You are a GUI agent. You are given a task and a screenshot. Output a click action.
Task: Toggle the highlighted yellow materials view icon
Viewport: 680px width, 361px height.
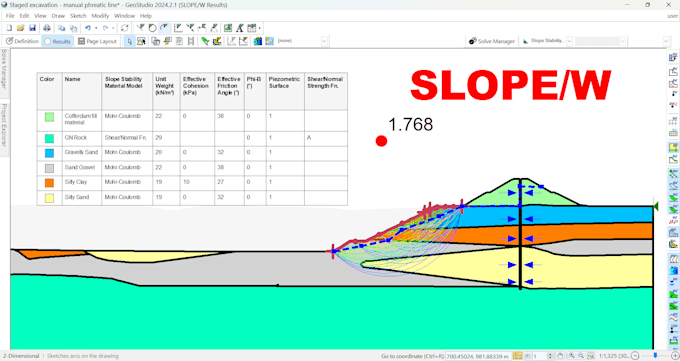pyautogui.click(x=673, y=148)
